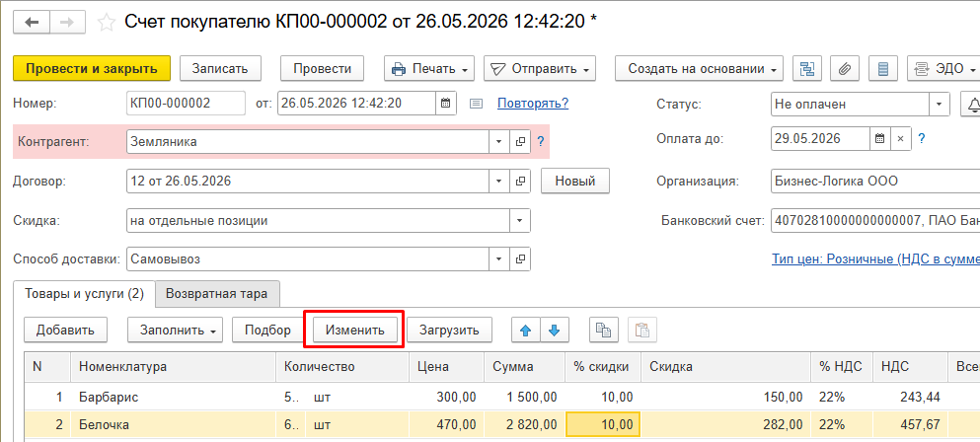
Task: Click the Добавить row button
Action: point(65,331)
